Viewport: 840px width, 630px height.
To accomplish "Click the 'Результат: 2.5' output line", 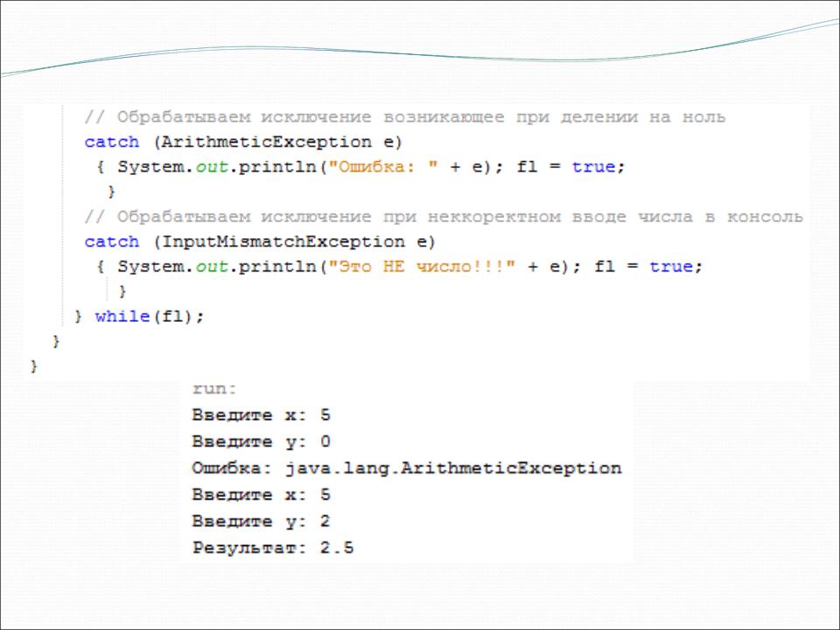I will click(x=273, y=548).
